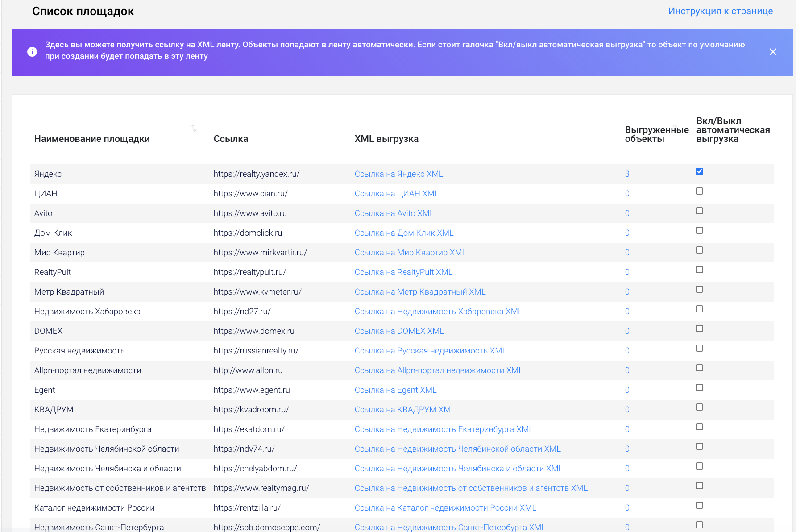The height and width of the screenshot is (532, 796).
Task: Open Ссылка на Недвижимость Екатеринбурга XML
Action: [x=444, y=429]
